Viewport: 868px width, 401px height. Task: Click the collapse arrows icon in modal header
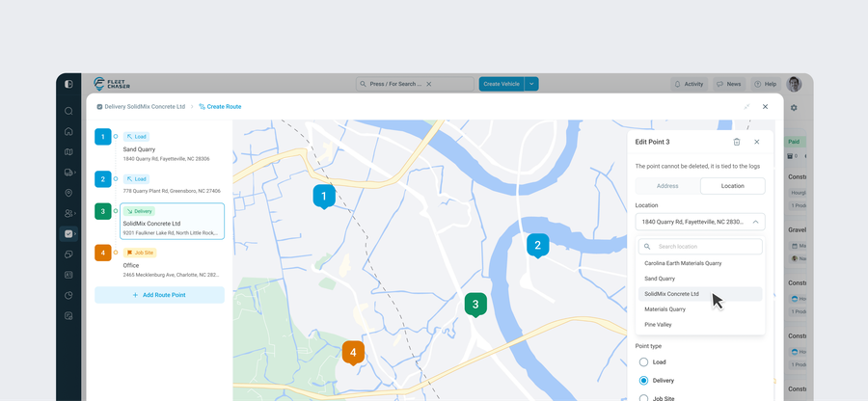point(746,107)
